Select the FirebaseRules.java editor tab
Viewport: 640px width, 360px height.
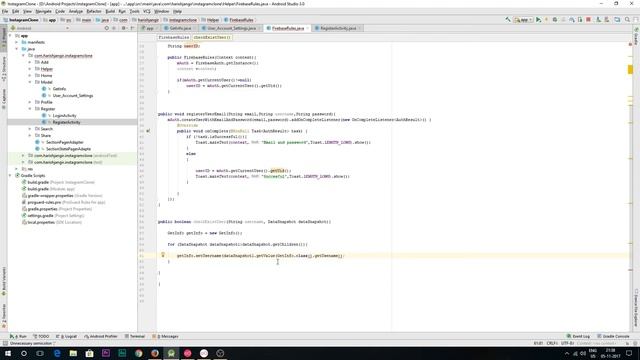(x=288, y=28)
